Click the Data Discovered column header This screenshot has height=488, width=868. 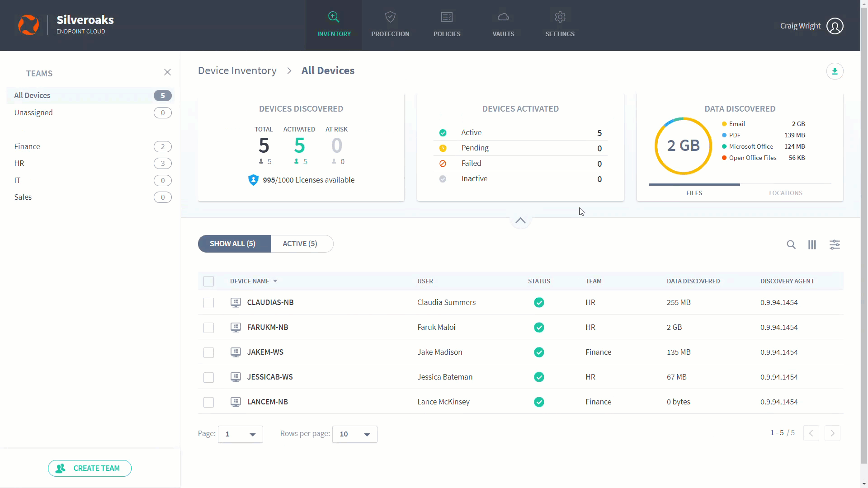(x=693, y=281)
